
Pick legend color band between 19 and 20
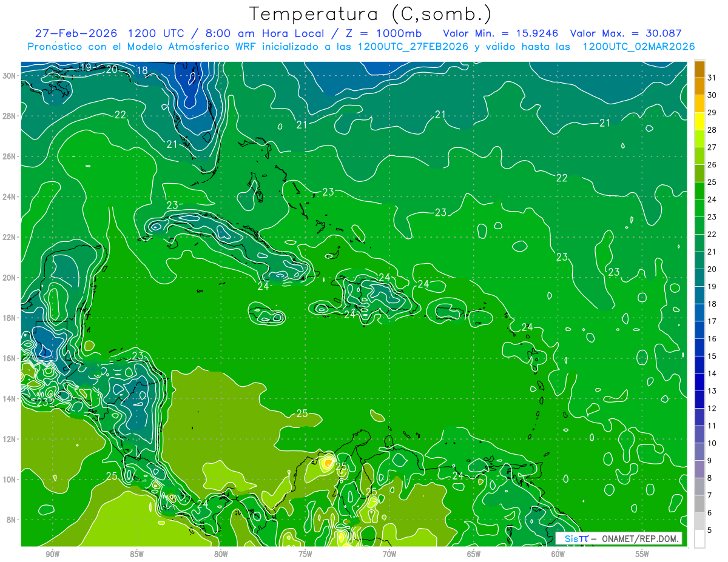[x=699, y=278]
